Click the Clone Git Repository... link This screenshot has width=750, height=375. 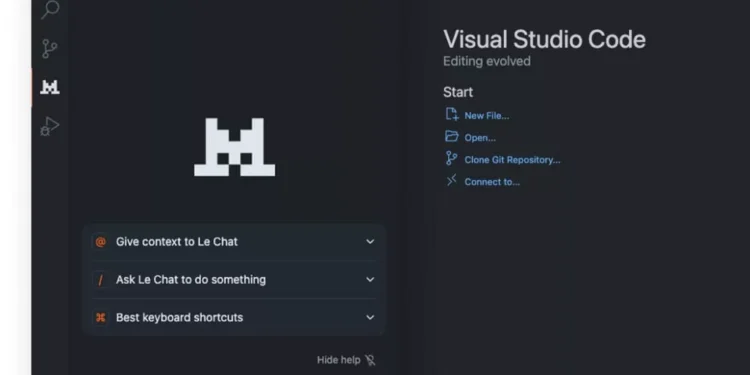pyautogui.click(x=512, y=160)
